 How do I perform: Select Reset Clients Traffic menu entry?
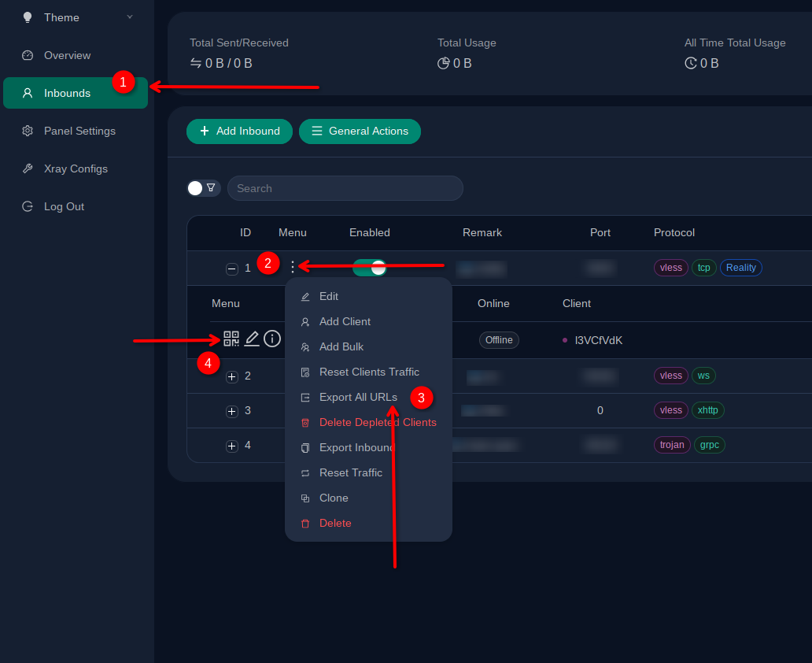(x=369, y=372)
